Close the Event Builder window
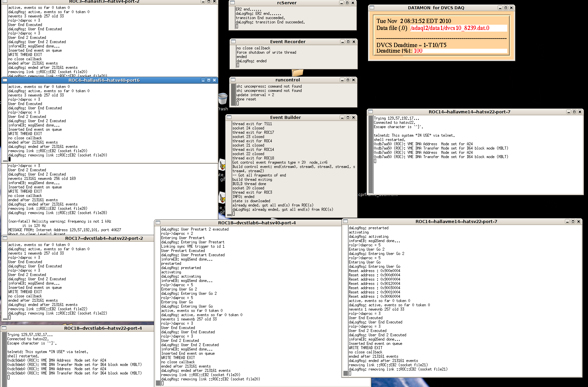The width and height of the screenshot is (588, 387). tap(353, 118)
